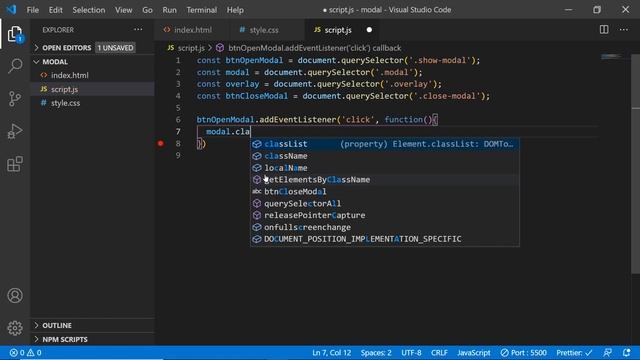This screenshot has width=640, height=360.
Task: Choose DOCUMENT_POSITION_IMPLEMENTATION_SPECIFIC suggestion
Action: pos(384,239)
